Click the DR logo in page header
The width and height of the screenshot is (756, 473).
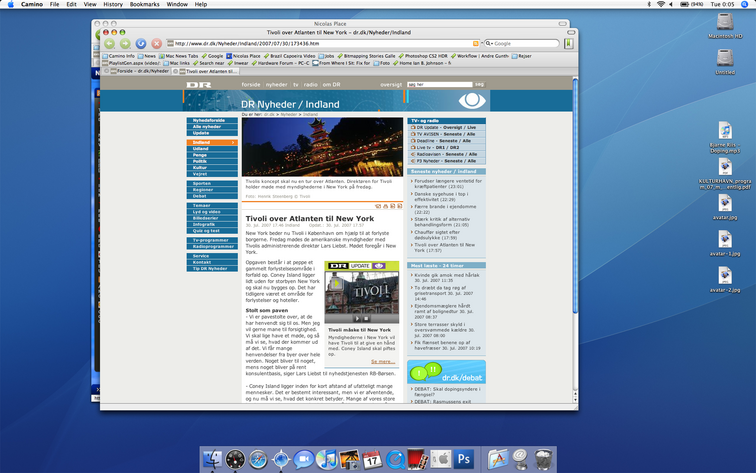[199, 84]
